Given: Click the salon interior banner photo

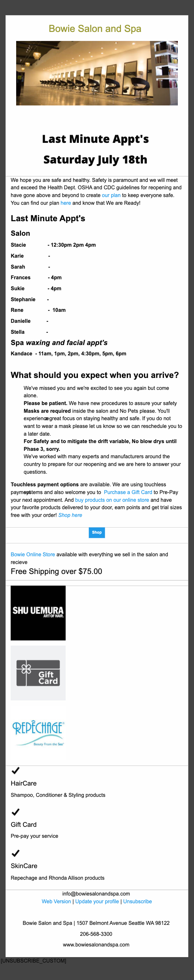Looking at the screenshot, I should click(97, 73).
